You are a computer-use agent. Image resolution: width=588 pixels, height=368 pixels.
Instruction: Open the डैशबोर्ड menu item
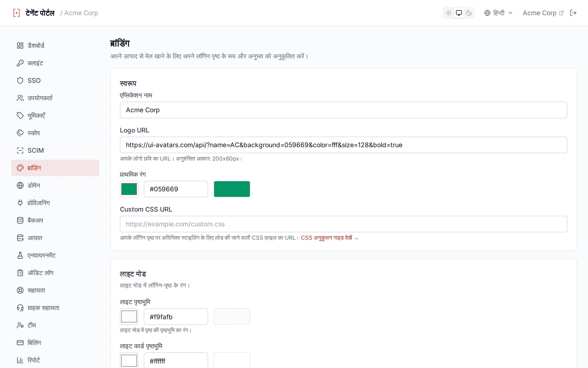(x=55, y=46)
